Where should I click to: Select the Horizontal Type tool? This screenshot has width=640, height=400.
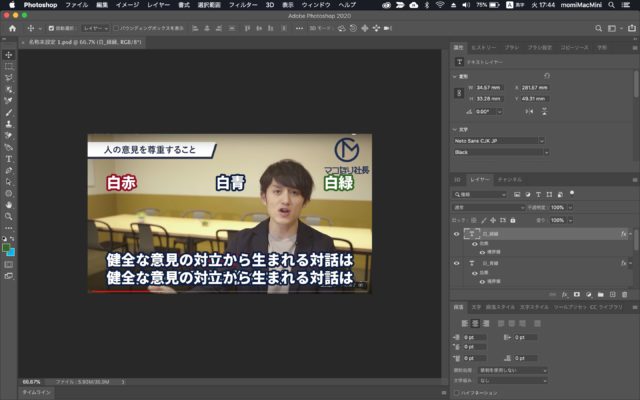coord(9,159)
